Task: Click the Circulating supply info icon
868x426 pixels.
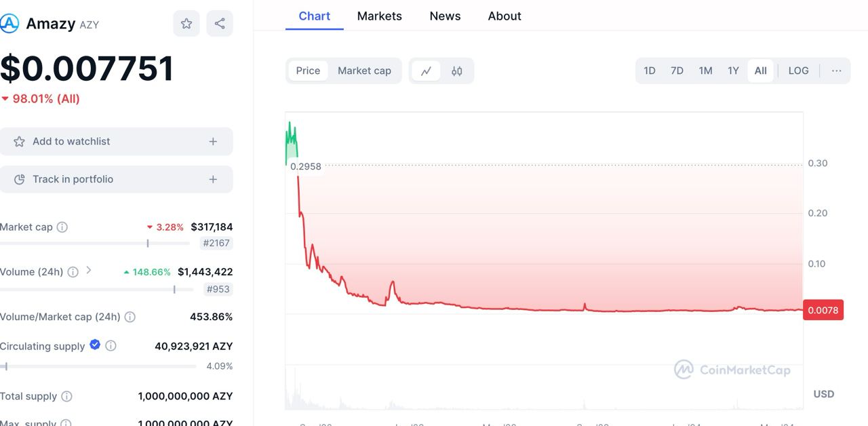Action: point(111,346)
